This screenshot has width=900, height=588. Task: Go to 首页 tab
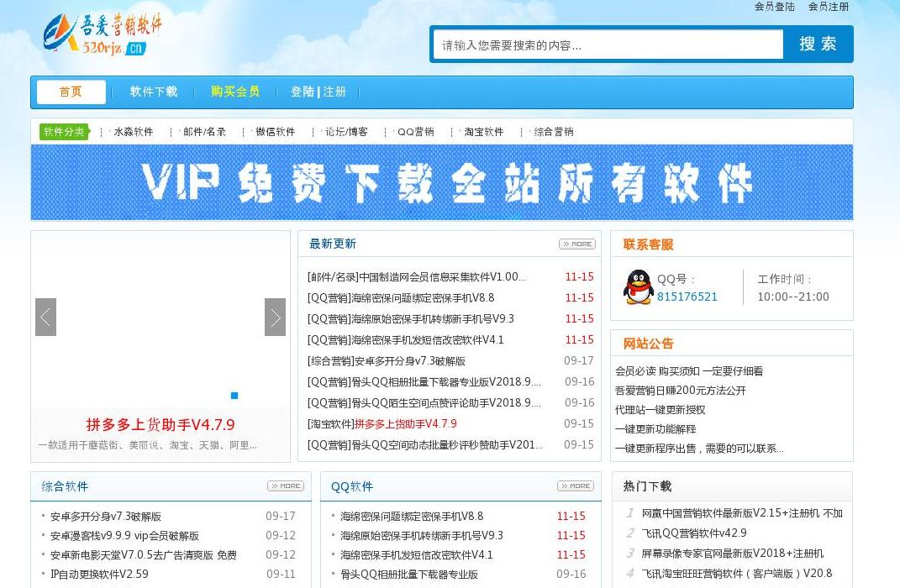point(71,92)
